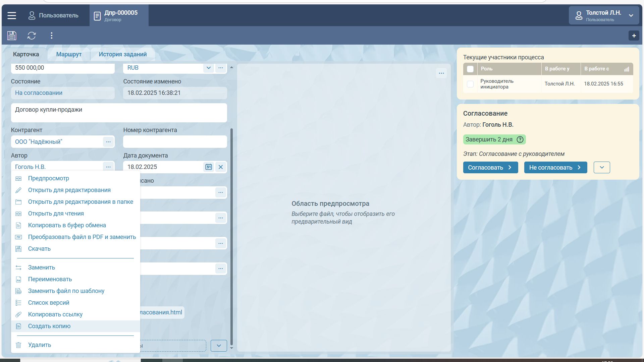Open the hamburger main menu
The width and height of the screenshot is (644, 362).
tap(12, 15)
